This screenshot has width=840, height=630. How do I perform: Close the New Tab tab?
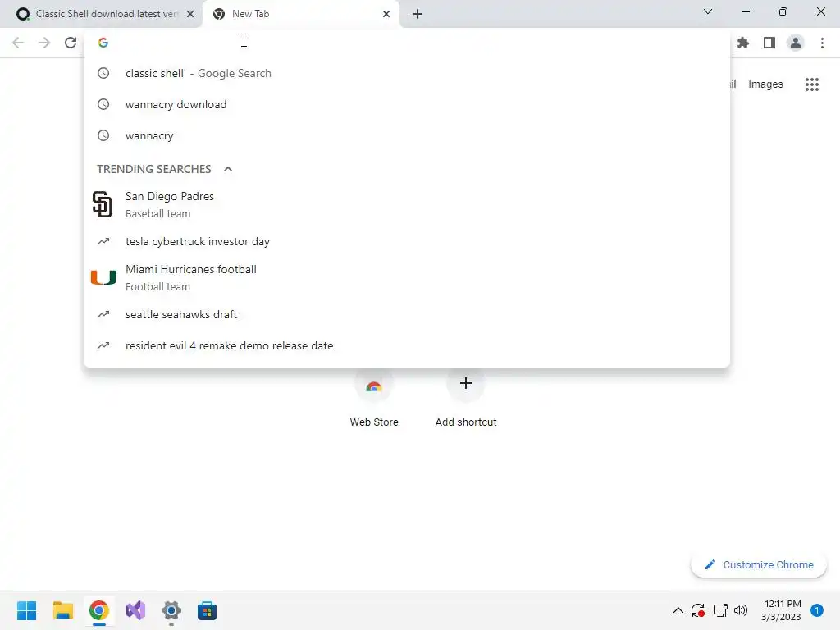pos(386,14)
